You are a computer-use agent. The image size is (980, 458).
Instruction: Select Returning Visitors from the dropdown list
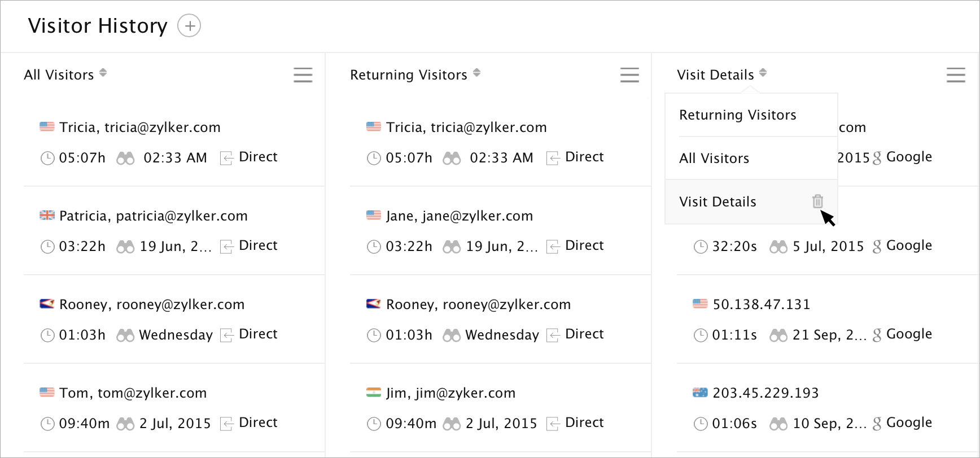(x=737, y=115)
